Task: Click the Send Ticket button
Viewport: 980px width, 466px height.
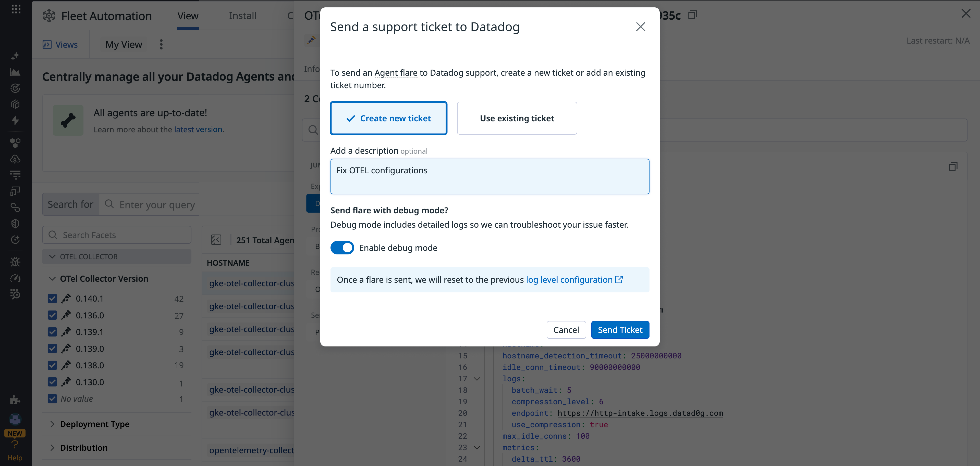Action: tap(620, 330)
